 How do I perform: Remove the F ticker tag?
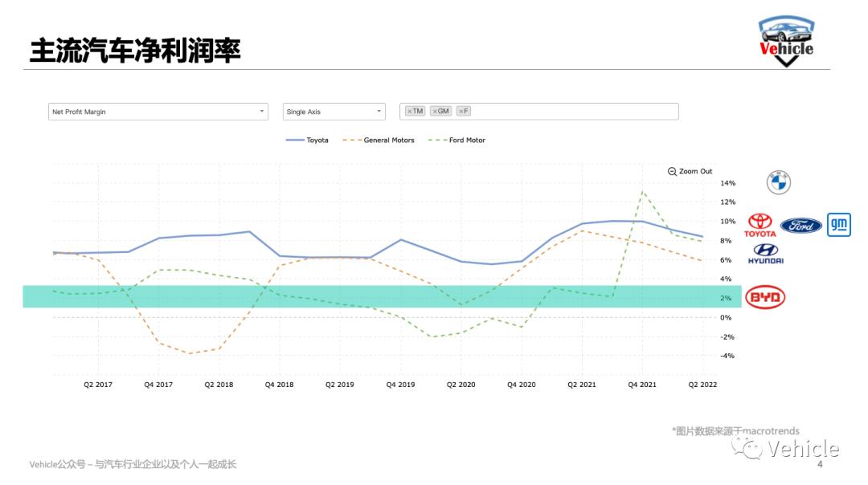(x=461, y=111)
